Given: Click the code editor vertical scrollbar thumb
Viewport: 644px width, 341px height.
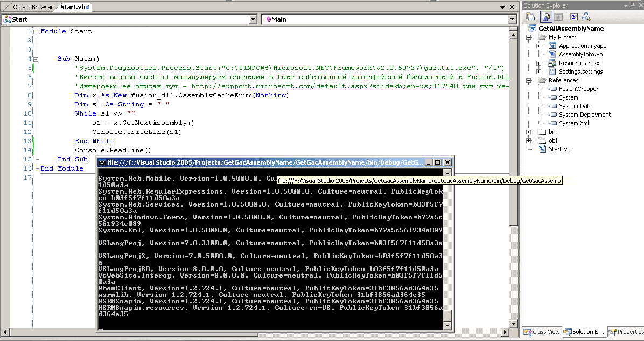Looking at the screenshot, I should click(x=513, y=132).
